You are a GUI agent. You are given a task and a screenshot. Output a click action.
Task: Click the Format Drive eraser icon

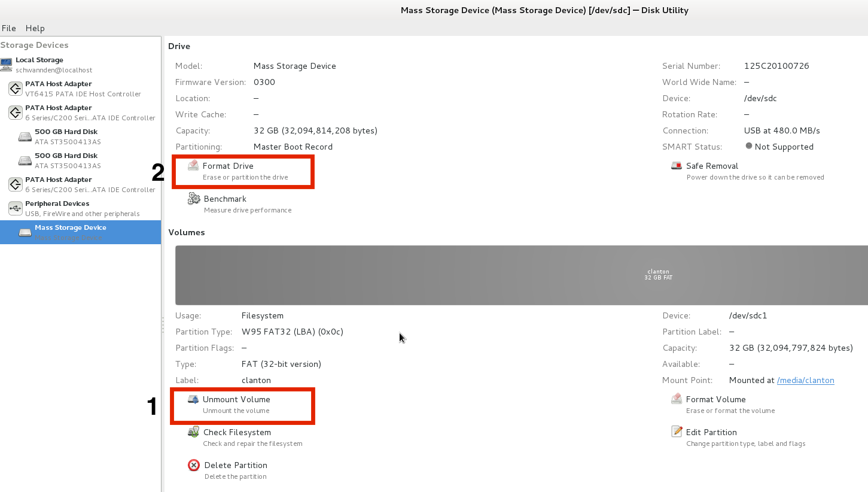point(193,166)
